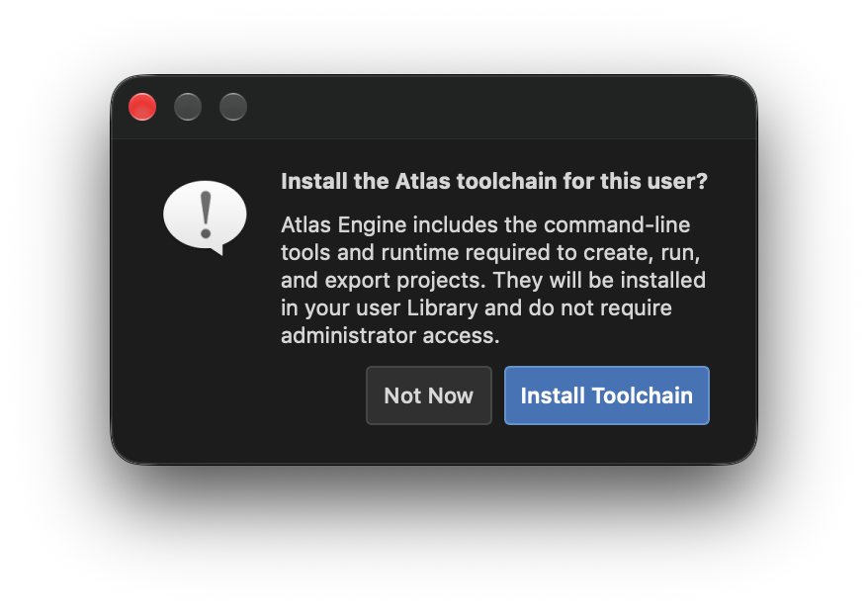
Task: Close the dialog using the red button
Action: 142,106
